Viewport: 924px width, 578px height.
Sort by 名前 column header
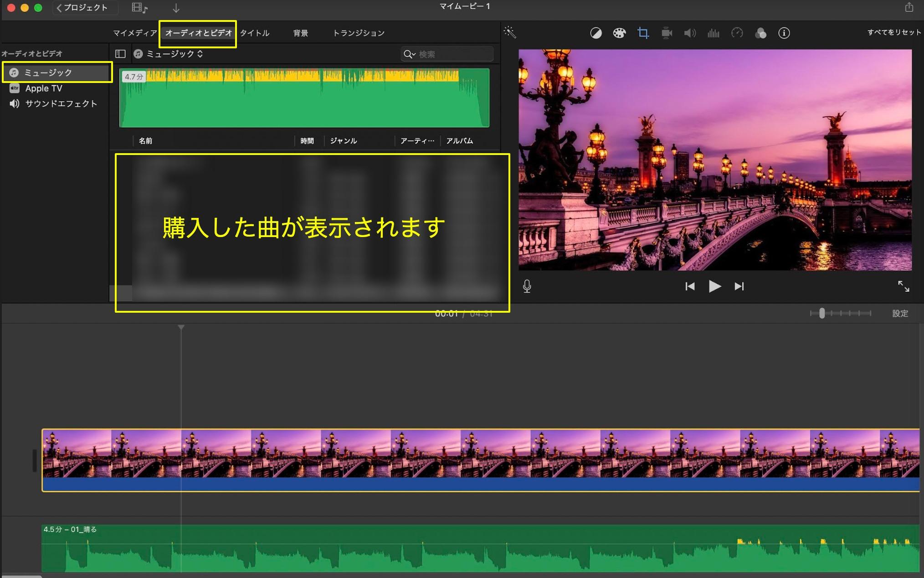(x=145, y=141)
